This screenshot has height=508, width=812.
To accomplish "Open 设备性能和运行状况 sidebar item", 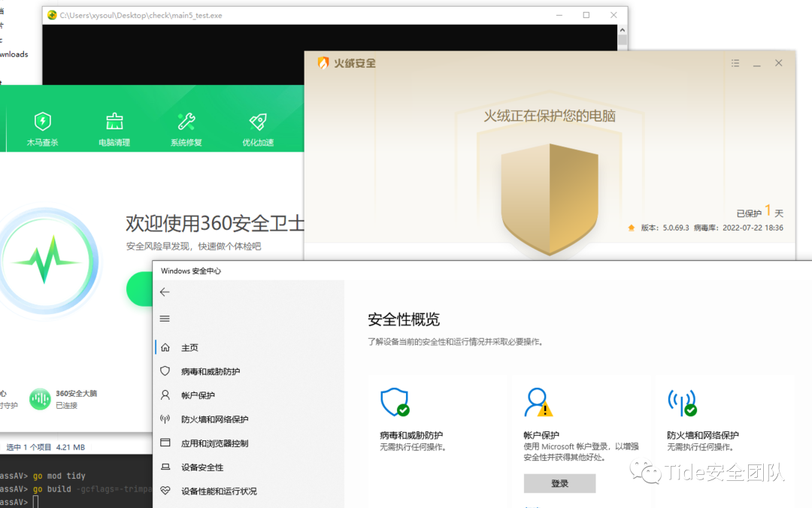I will coord(250,491).
